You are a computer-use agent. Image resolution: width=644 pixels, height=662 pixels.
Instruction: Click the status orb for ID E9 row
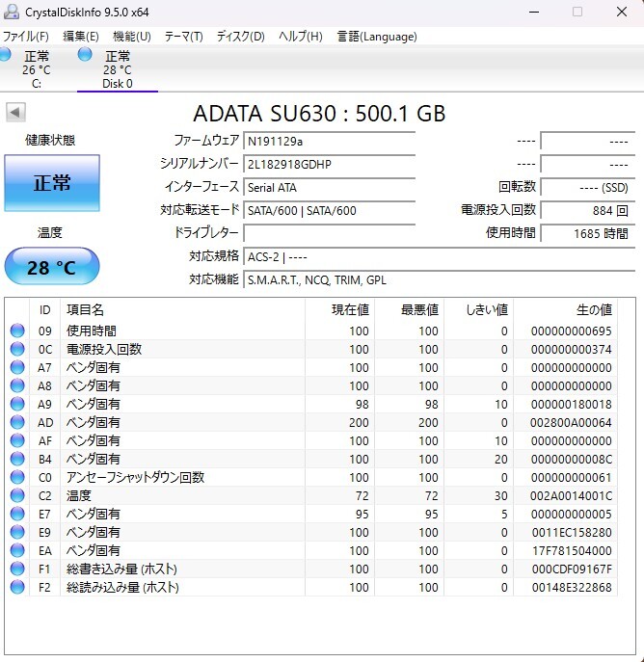click(x=17, y=532)
